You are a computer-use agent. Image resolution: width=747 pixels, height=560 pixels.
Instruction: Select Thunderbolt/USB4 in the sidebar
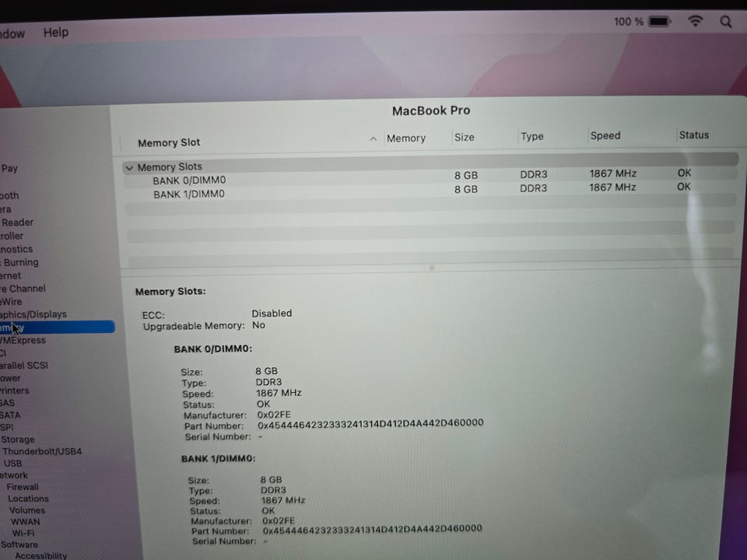42,451
